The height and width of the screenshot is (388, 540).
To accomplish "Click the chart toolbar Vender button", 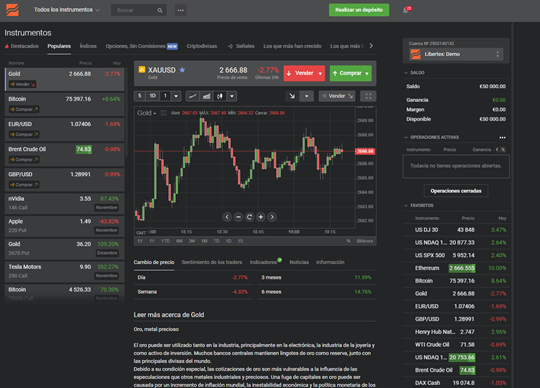I will pyautogui.click(x=337, y=96).
